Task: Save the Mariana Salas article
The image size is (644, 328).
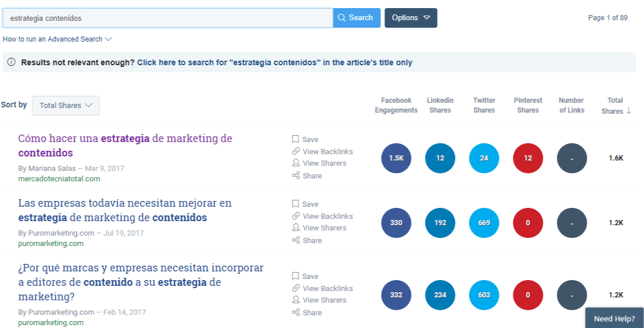Action: [x=305, y=140]
